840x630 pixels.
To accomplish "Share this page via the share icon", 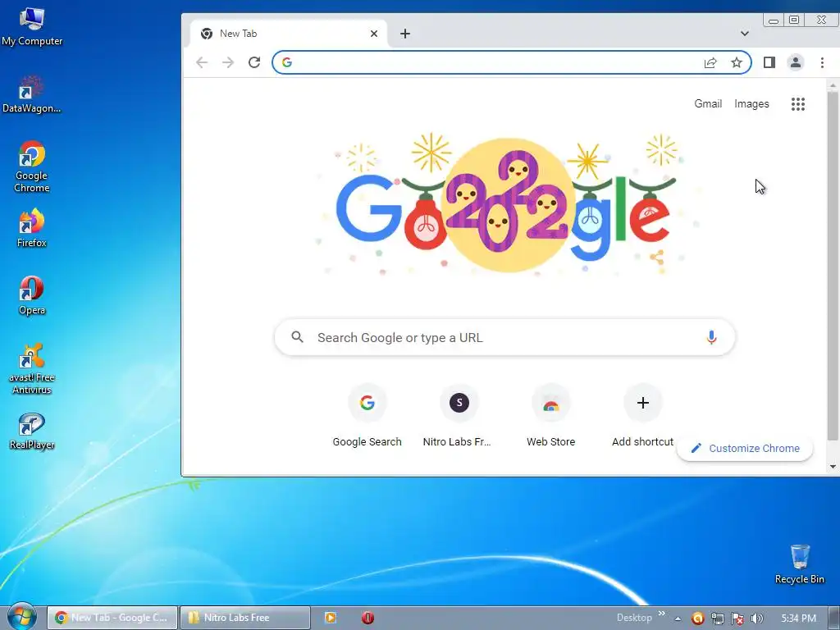I will (x=710, y=62).
